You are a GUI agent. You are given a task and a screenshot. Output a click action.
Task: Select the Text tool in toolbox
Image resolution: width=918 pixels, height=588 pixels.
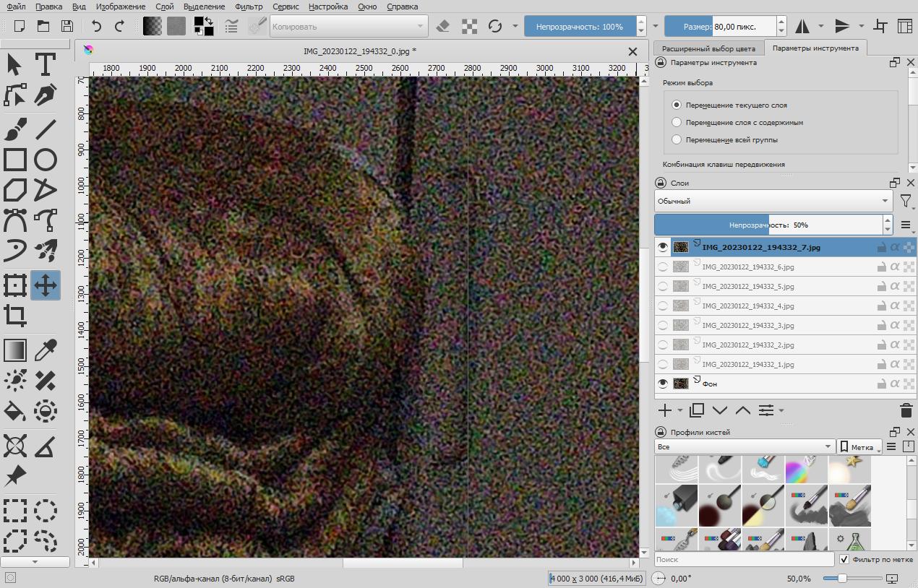tap(46, 64)
